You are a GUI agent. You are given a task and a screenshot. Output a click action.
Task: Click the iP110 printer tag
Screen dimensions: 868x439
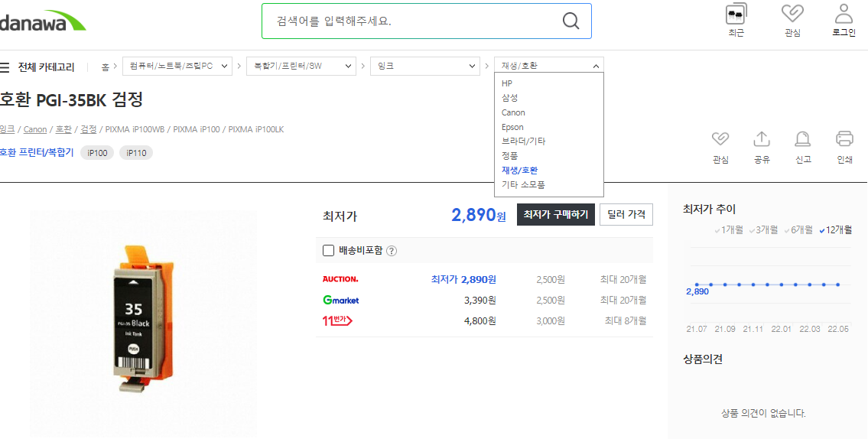pos(136,153)
